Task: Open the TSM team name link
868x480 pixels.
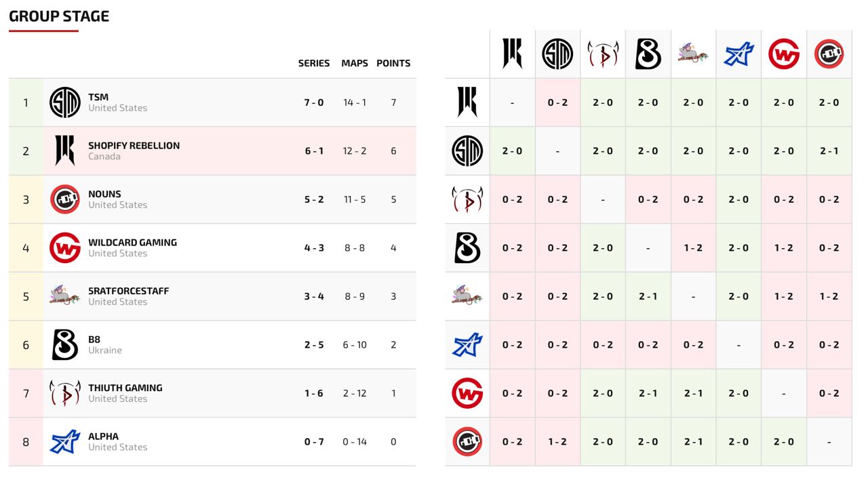Action: tap(98, 97)
